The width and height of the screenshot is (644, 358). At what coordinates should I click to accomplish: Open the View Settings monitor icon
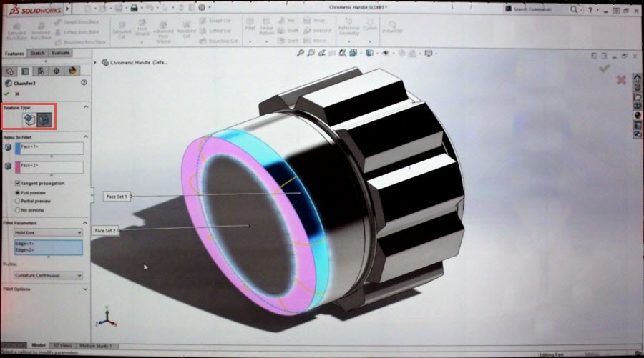(x=429, y=53)
